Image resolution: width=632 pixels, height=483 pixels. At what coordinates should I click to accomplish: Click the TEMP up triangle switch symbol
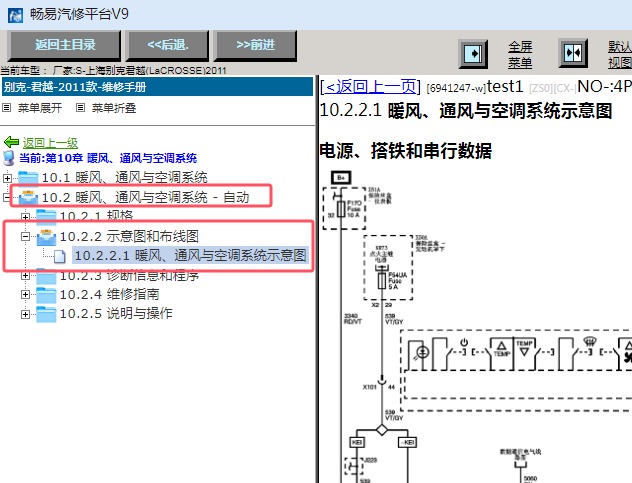(x=501, y=346)
